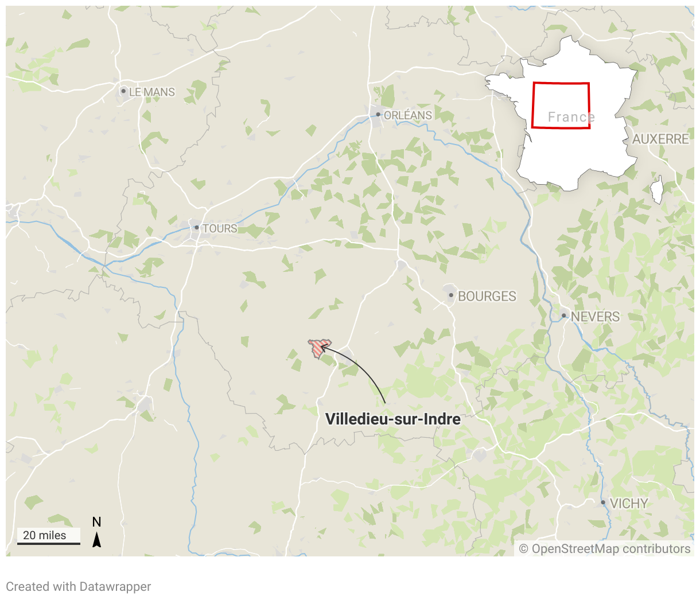Click the Bourges city marker dot

pyautogui.click(x=452, y=295)
